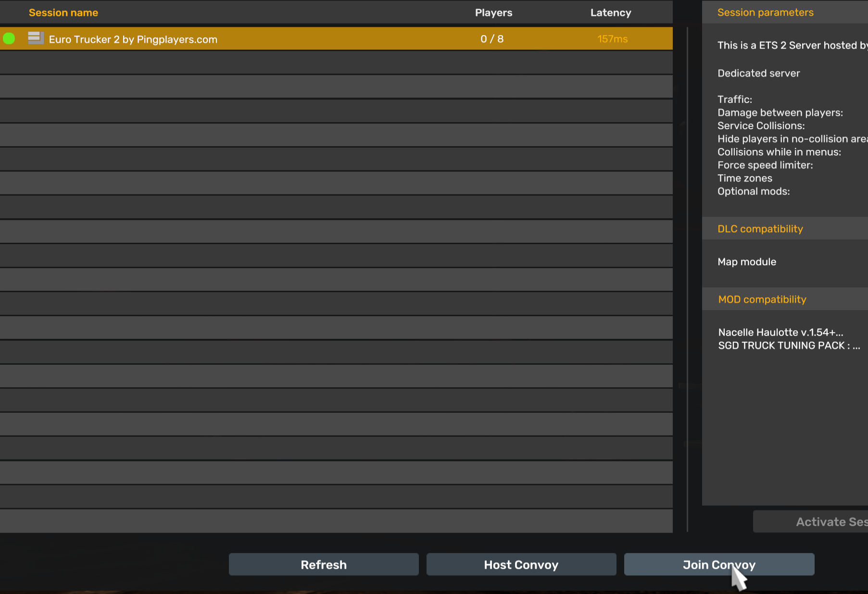This screenshot has height=594, width=868.
Task: Open the Host Convoy dialog
Action: click(x=521, y=564)
